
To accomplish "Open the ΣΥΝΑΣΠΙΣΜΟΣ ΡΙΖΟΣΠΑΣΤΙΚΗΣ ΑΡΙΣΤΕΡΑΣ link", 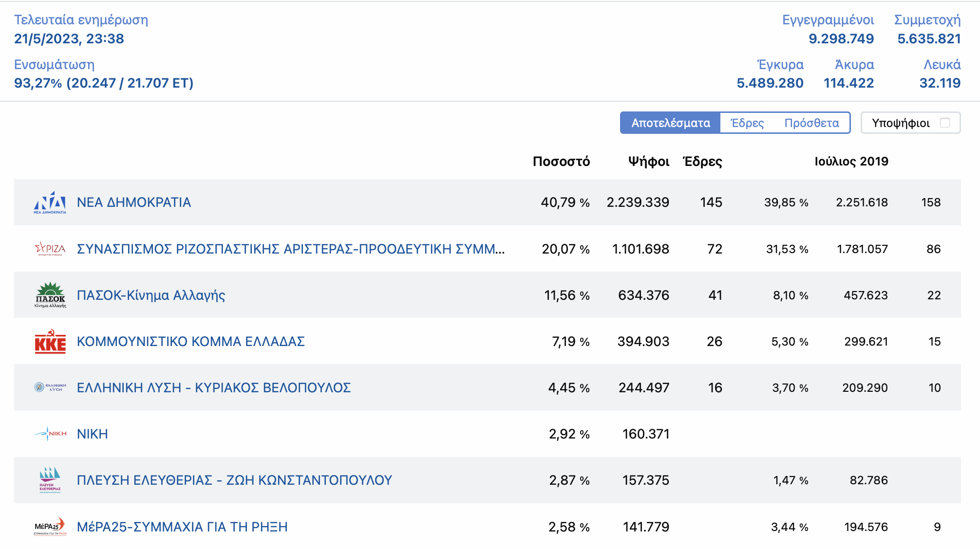I will (291, 249).
